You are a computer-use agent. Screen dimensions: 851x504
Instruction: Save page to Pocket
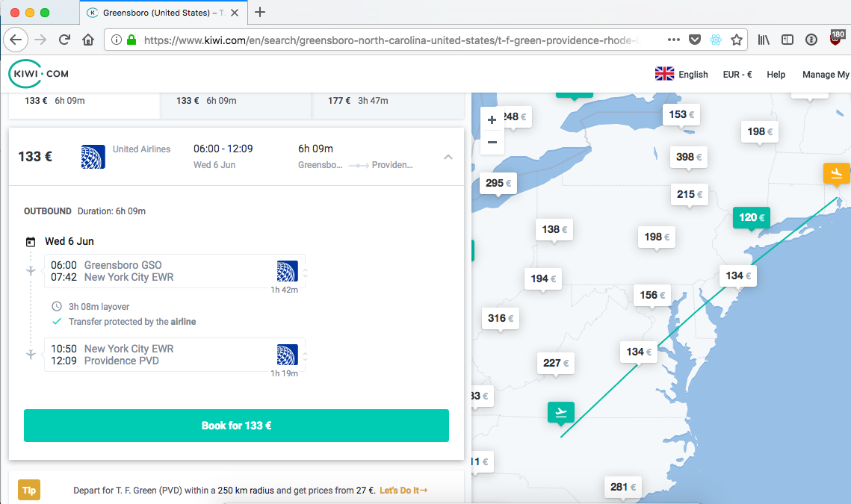695,40
